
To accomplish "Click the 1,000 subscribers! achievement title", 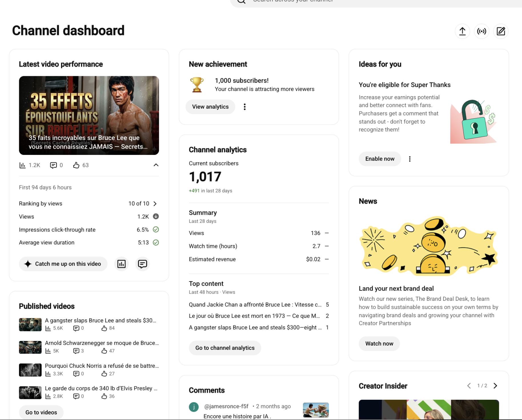I will pyautogui.click(x=242, y=80).
